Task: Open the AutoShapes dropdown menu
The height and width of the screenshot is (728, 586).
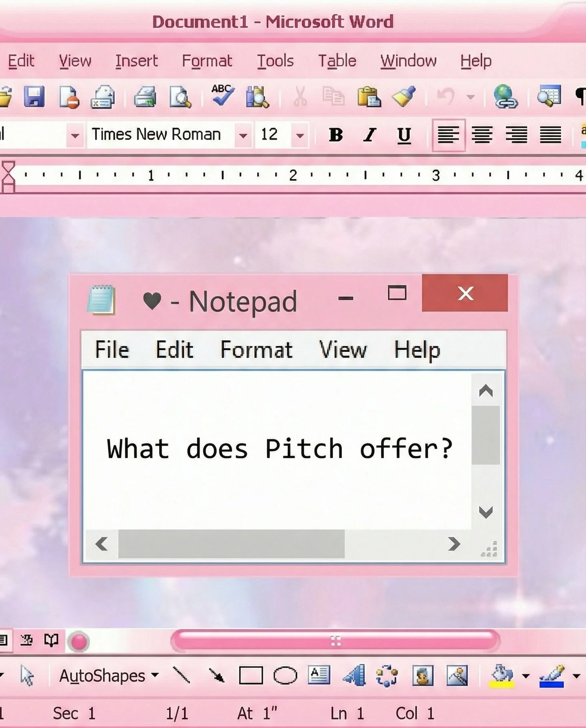Action: [x=109, y=676]
